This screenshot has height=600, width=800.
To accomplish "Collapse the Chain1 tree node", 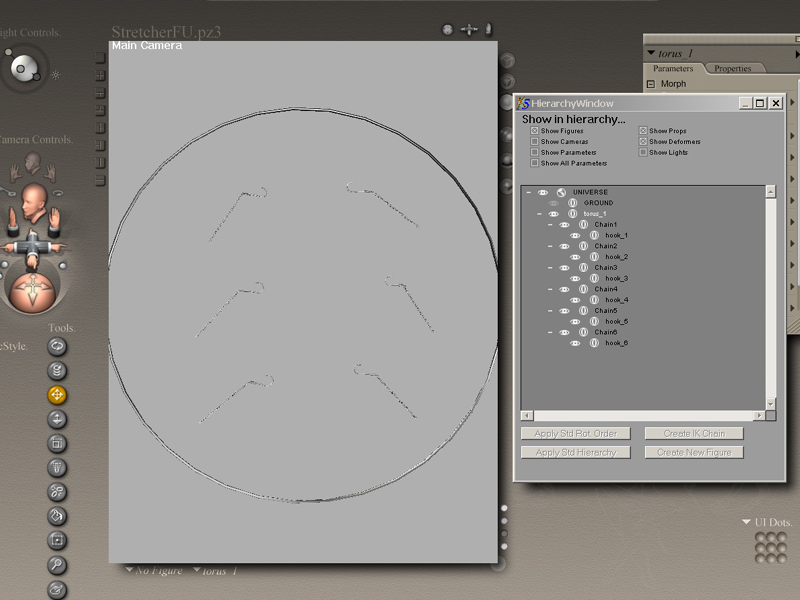I will pos(549,225).
